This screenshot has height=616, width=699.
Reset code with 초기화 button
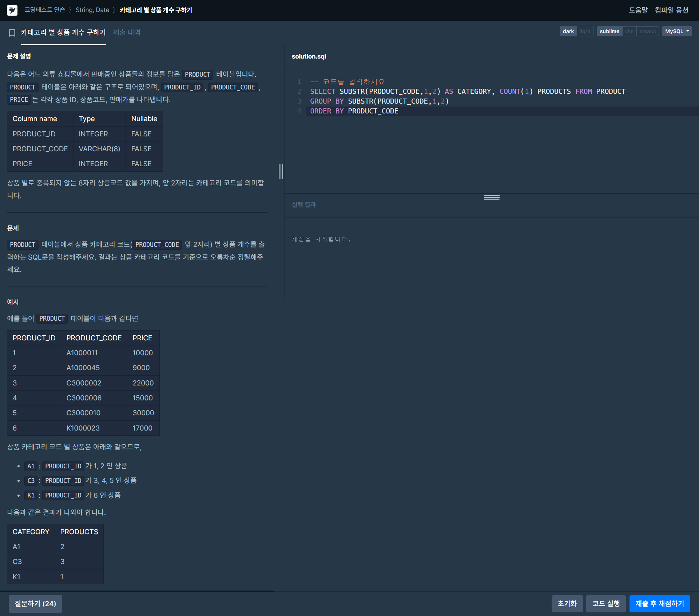pos(567,604)
